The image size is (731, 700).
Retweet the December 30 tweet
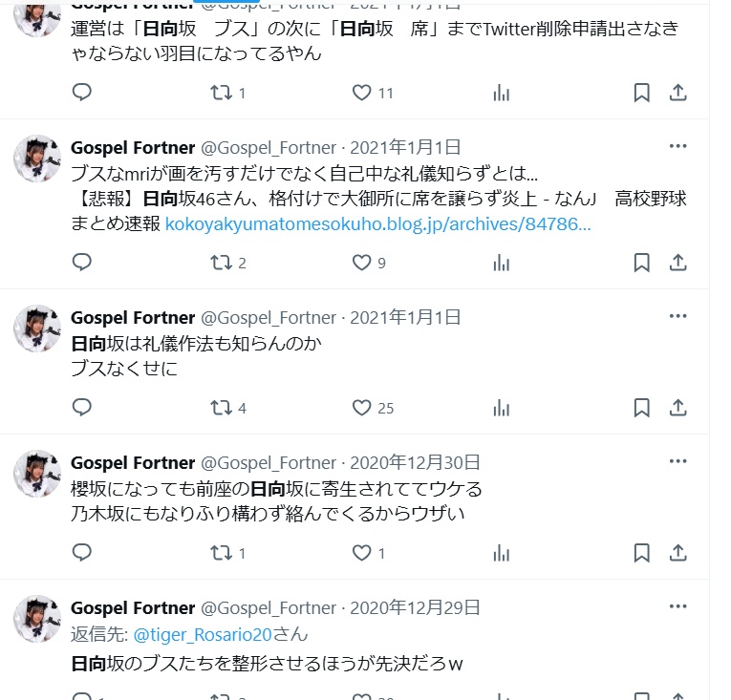[221, 553]
